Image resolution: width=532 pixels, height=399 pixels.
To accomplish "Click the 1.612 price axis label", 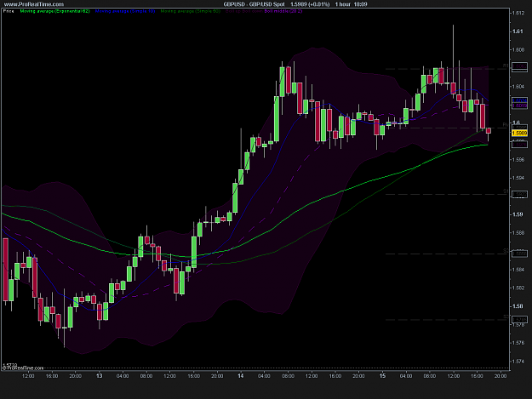I will coord(518,14).
